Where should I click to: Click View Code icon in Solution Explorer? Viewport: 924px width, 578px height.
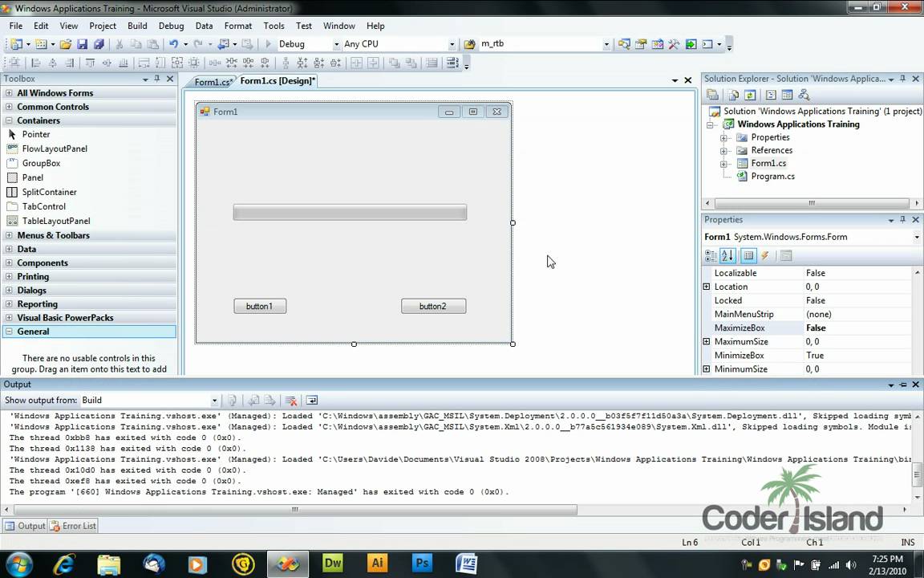(x=771, y=95)
